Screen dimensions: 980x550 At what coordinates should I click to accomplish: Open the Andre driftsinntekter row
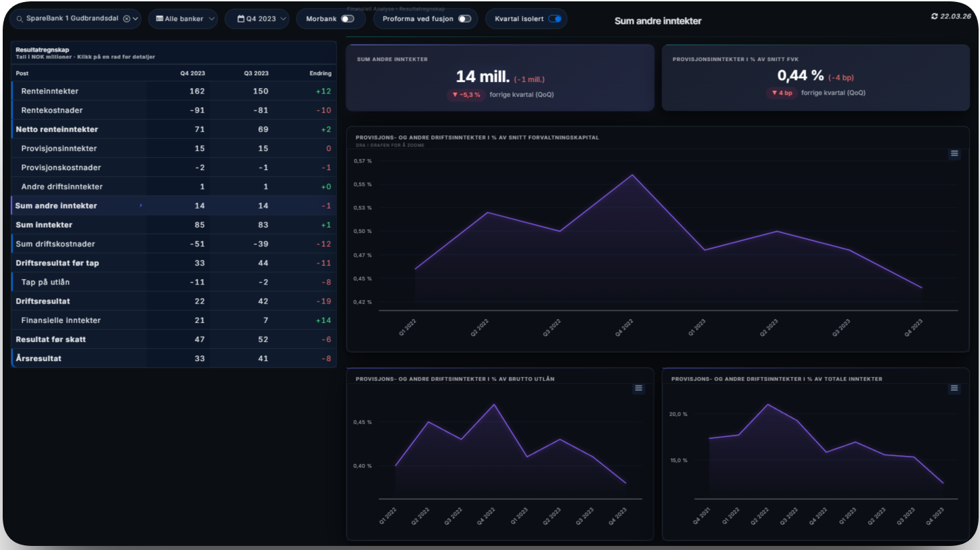(x=174, y=186)
